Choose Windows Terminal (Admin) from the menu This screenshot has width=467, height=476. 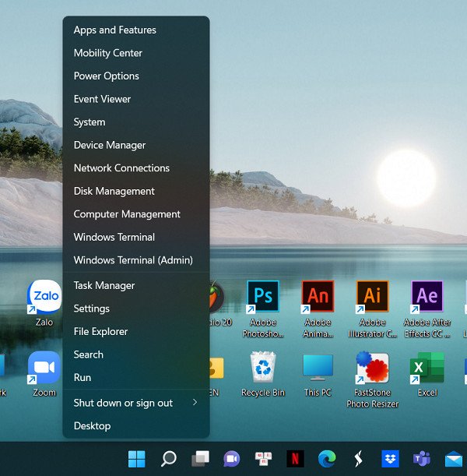(x=133, y=260)
